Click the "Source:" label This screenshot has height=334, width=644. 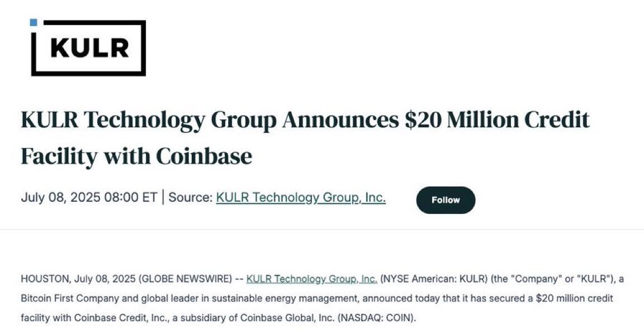pyautogui.click(x=191, y=197)
